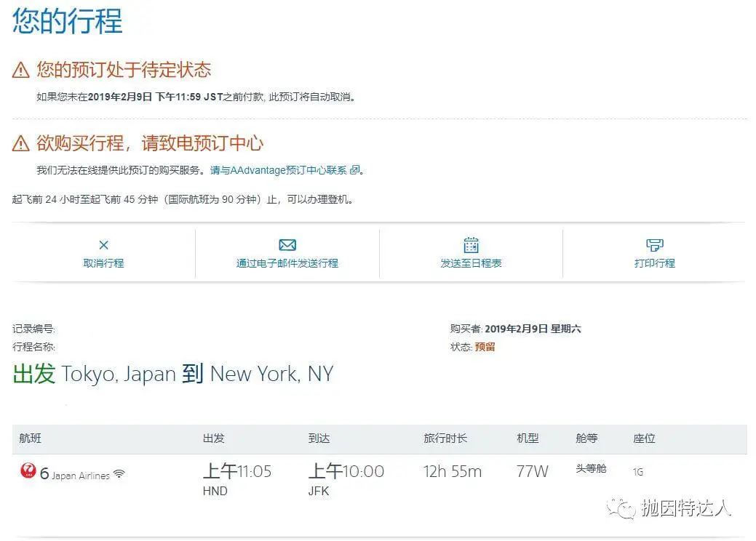This screenshot has height=541, width=756.
Task: Select the X cancel itinerary icon
Action: [103, 244]
